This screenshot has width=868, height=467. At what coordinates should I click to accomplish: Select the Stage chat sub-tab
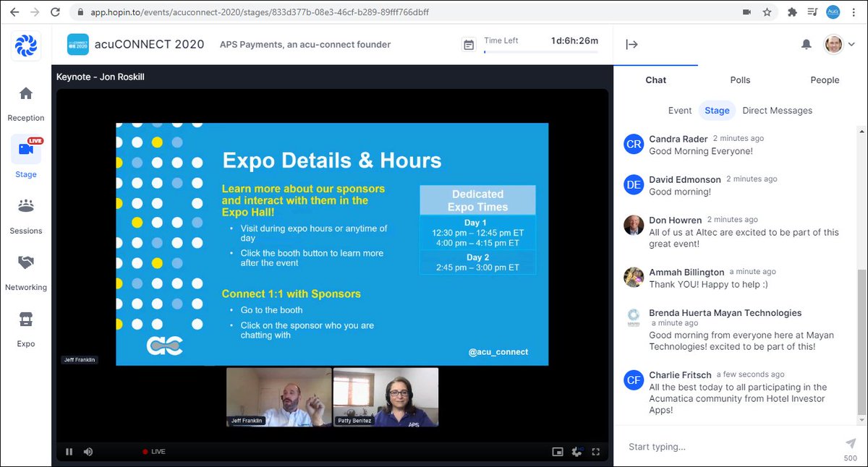[x=717, y=111]
